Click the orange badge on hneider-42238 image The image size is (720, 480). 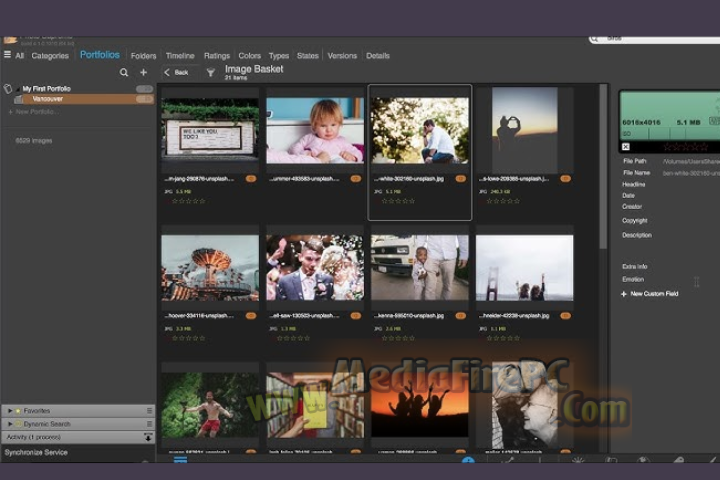tap(566, 316)
